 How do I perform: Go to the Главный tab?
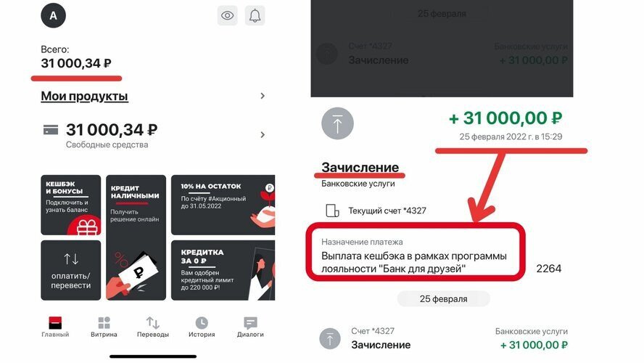pos(55,327)
